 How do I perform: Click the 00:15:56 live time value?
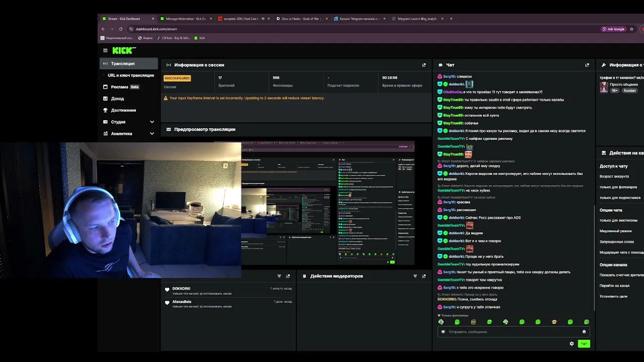point(389,78)
